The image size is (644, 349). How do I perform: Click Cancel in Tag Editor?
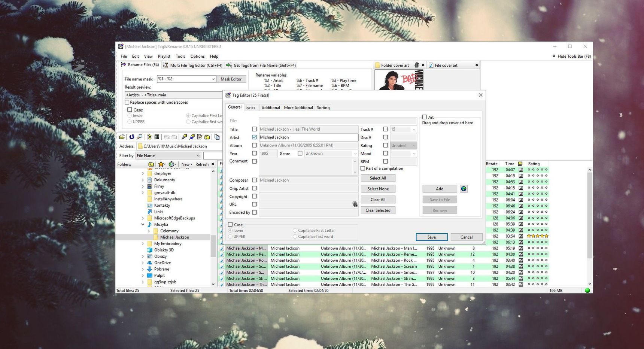(x=467, y=237)
